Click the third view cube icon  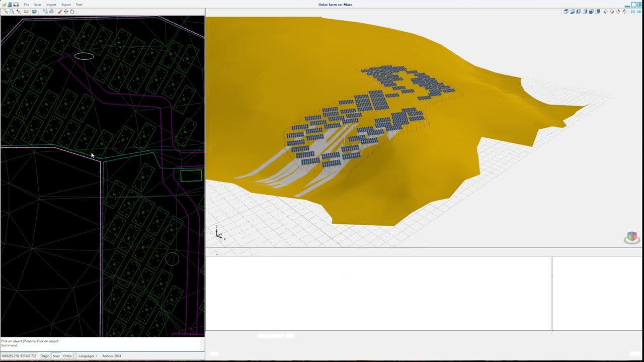tap(579, 12)
